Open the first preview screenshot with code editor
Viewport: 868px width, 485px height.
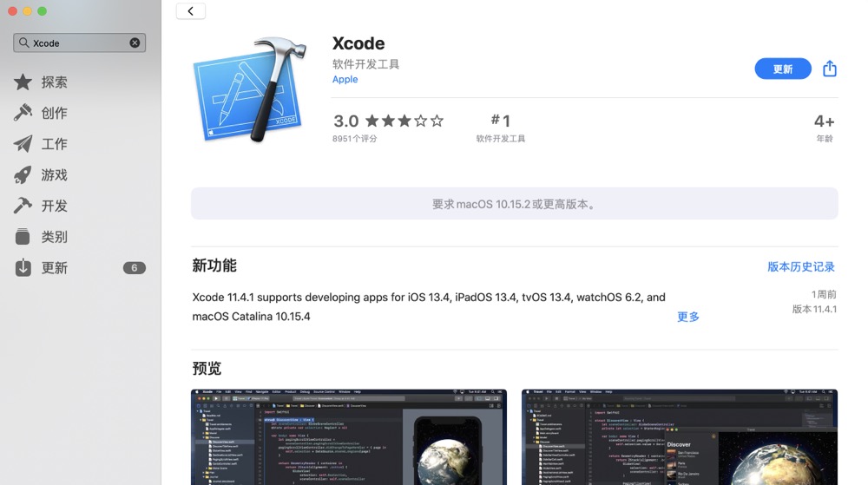(349, 437)
